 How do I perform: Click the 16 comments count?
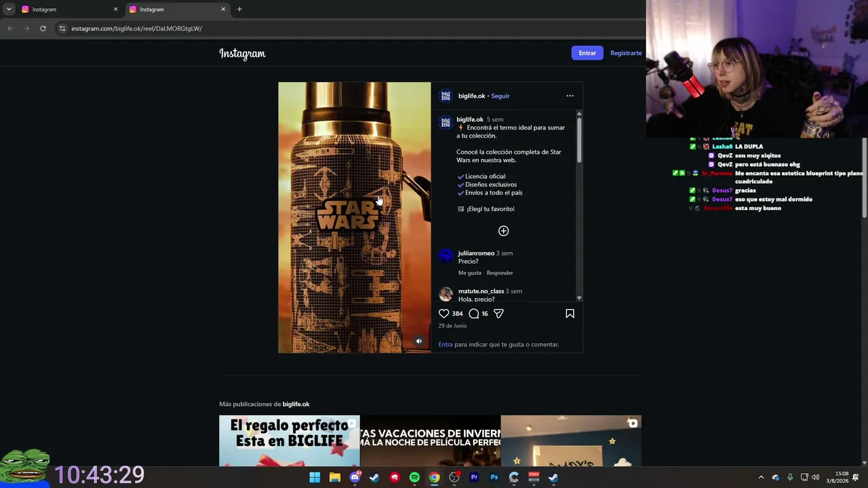pyautogui.click(x=485, y=314)
